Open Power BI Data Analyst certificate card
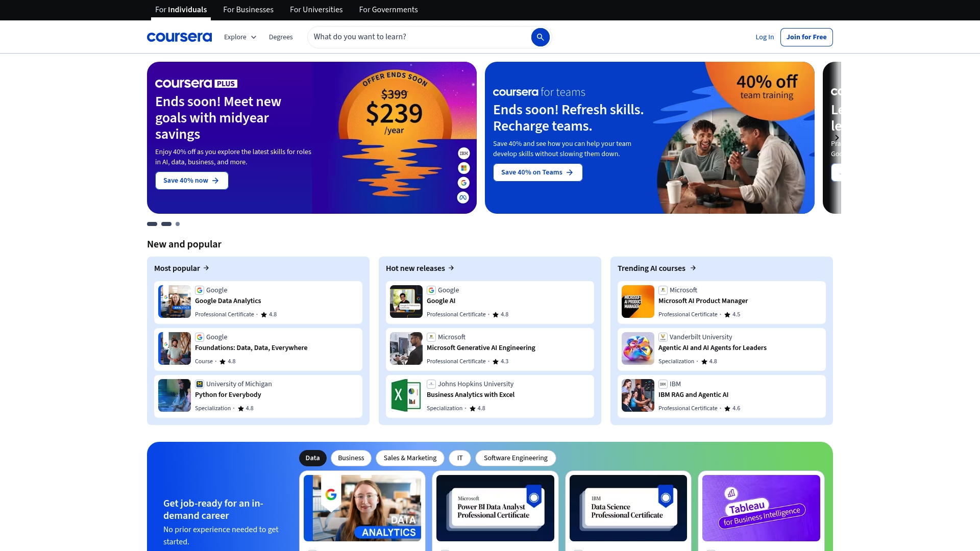The height and width of the screenshot is (551, 980). [495, 508]
